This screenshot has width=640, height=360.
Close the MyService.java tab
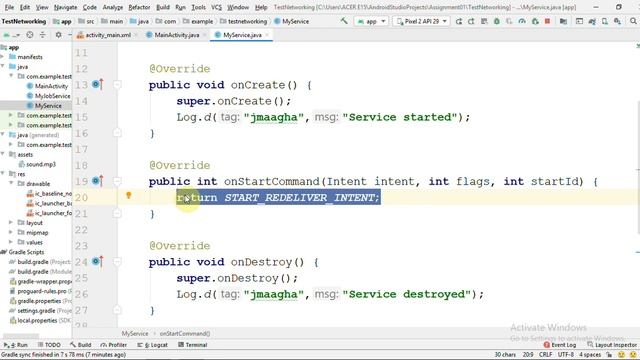point(267,35)
